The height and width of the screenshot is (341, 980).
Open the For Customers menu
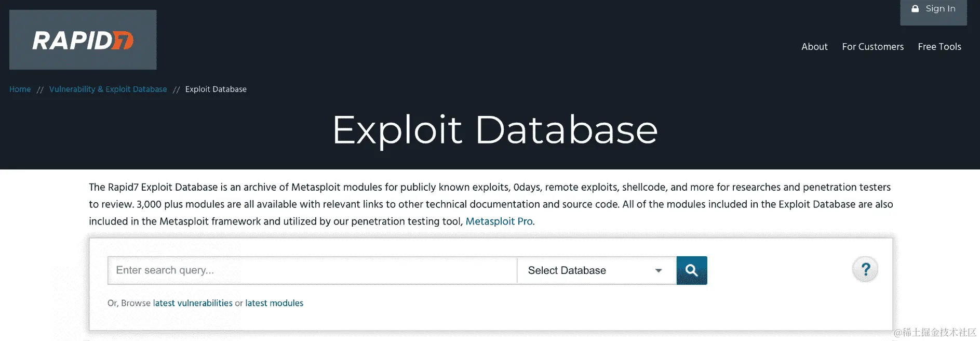(x=872, y=47)
